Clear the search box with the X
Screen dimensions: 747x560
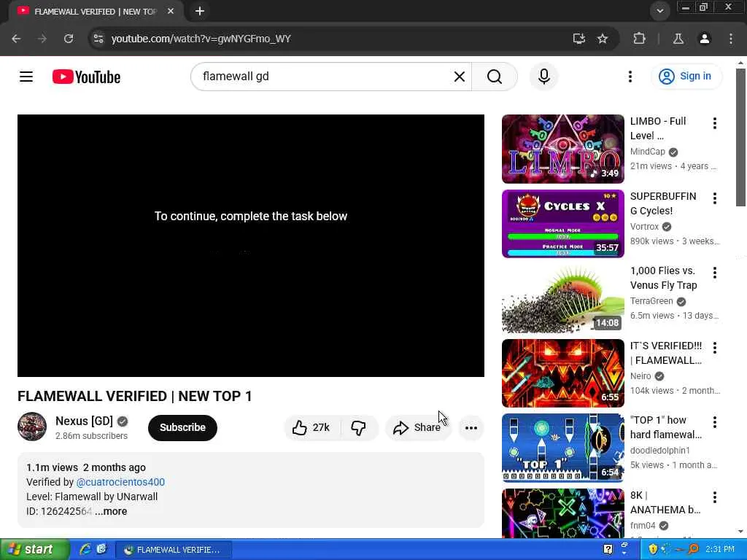(460, 77)
